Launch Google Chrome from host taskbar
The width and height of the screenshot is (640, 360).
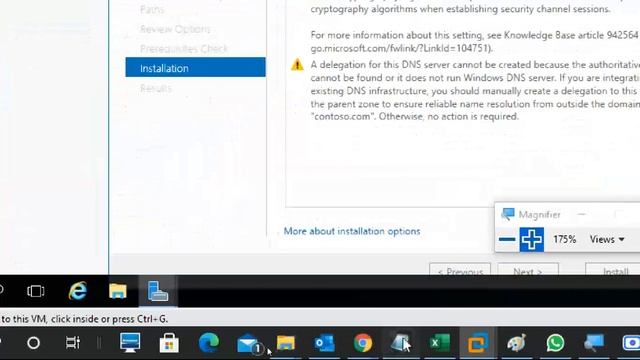click(x=363, y=343)
